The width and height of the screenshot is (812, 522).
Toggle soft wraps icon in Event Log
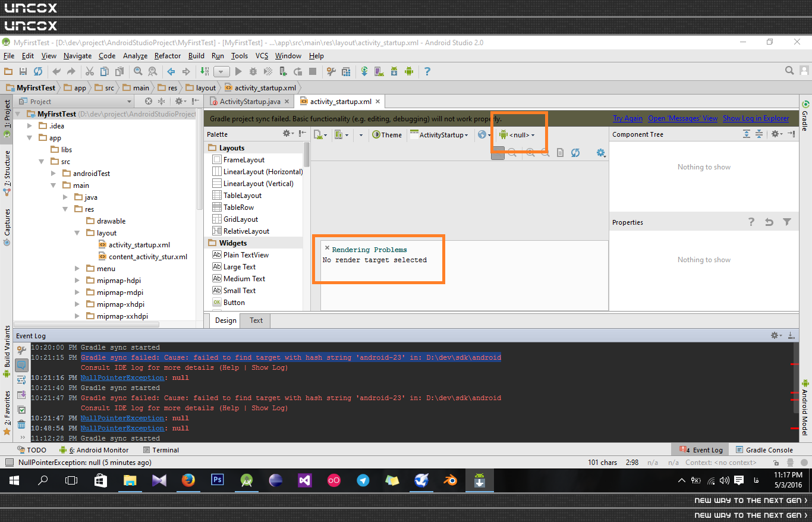[21, 380]
